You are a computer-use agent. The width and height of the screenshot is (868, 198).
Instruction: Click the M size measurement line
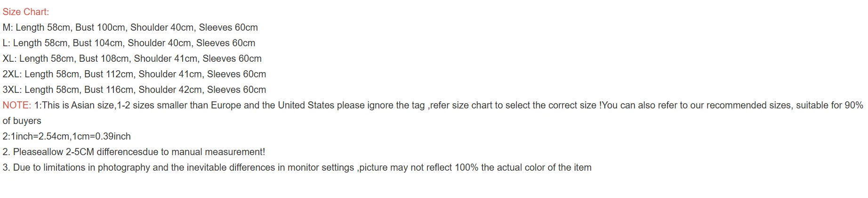pyautogui.click(x=130, y=27)
